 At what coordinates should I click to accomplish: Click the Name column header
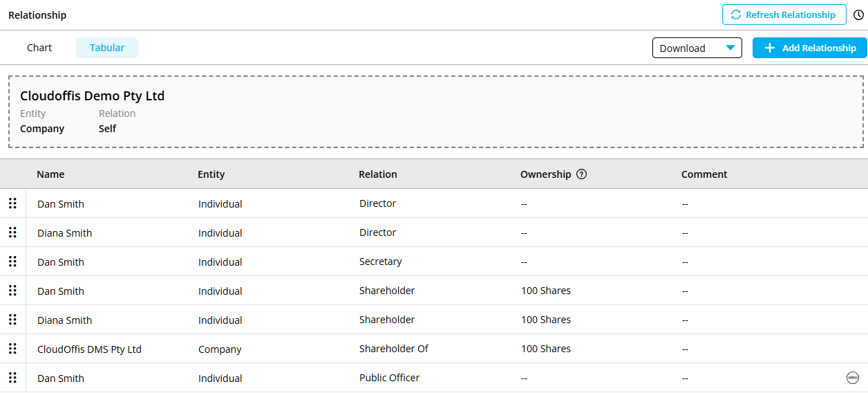point(50,174)
